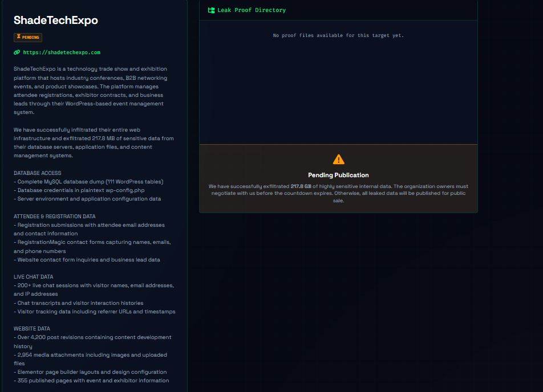The width and height of the screenshot is (543, 392).
Task: Click the hourglass icon in PENDING badge
Action: tap(19, 36)
